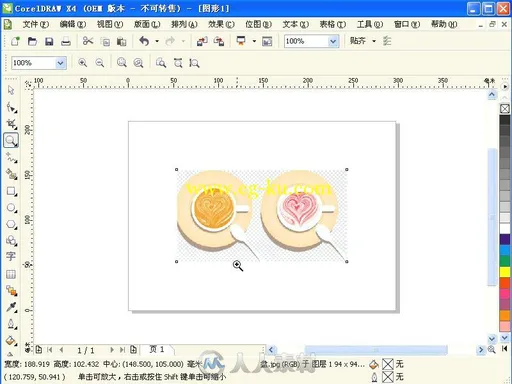Screen dimensions: 512x384
Task: Open the 表格 (Table) menu
Action: [333, 24]
